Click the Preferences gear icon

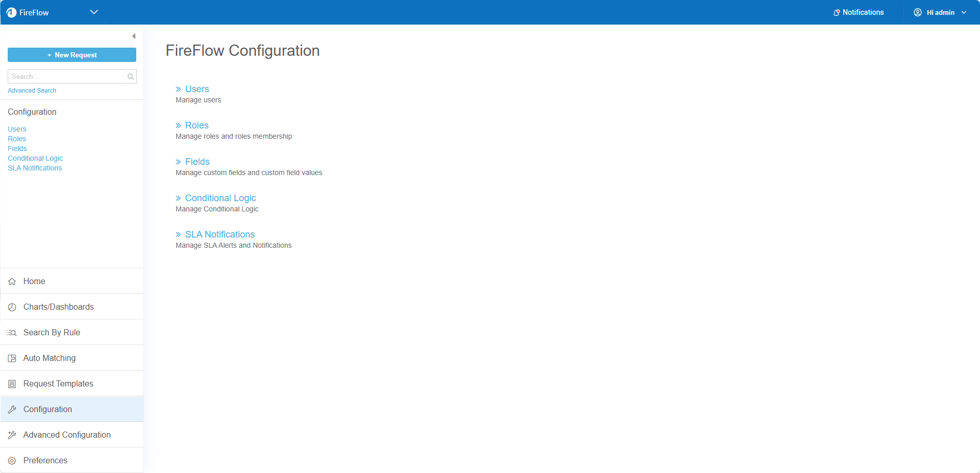pyautogui.click(x=12, y=461)
